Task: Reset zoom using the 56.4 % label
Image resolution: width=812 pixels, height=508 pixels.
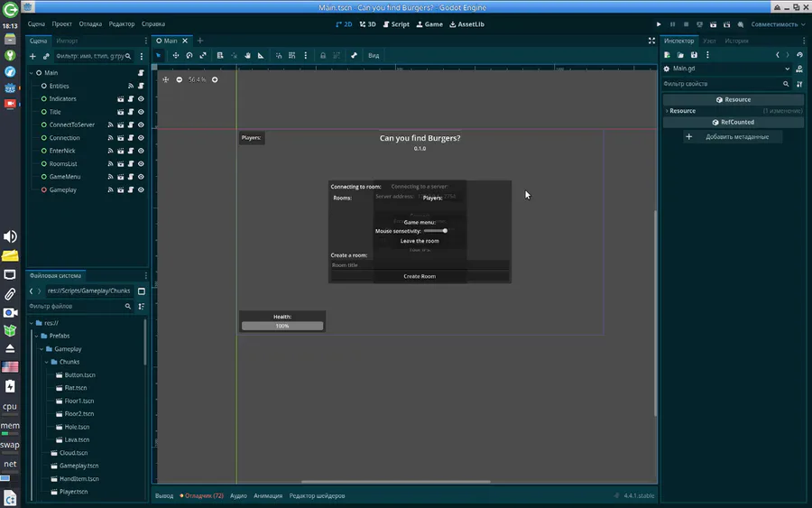Action: [197, 79]
